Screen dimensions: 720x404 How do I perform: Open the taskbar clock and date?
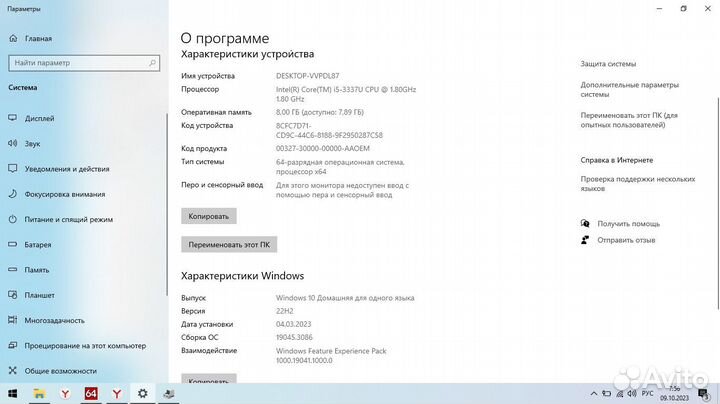675,394
